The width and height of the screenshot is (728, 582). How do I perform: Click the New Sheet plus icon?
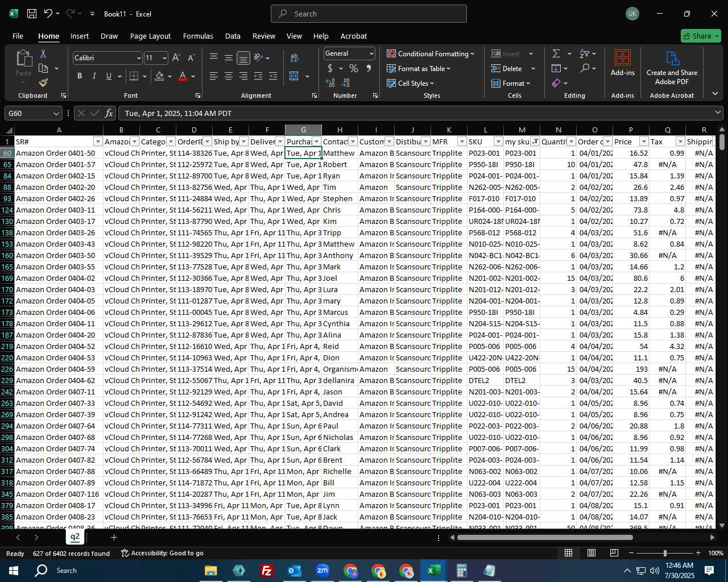(114, 537)
